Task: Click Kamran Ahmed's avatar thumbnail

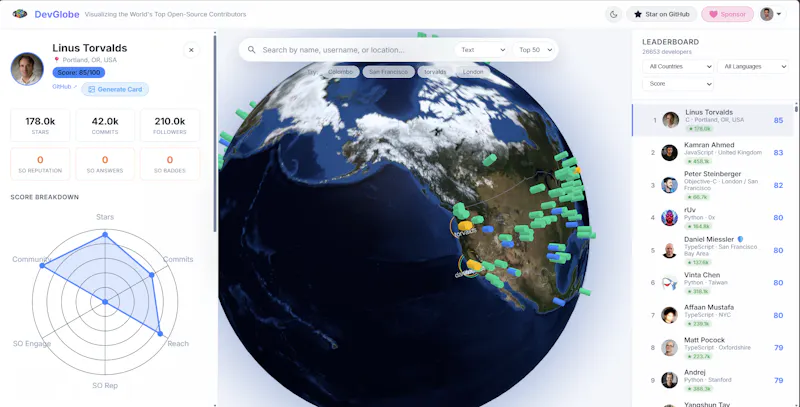Action: pyautogui.click(x=669, y=152)
